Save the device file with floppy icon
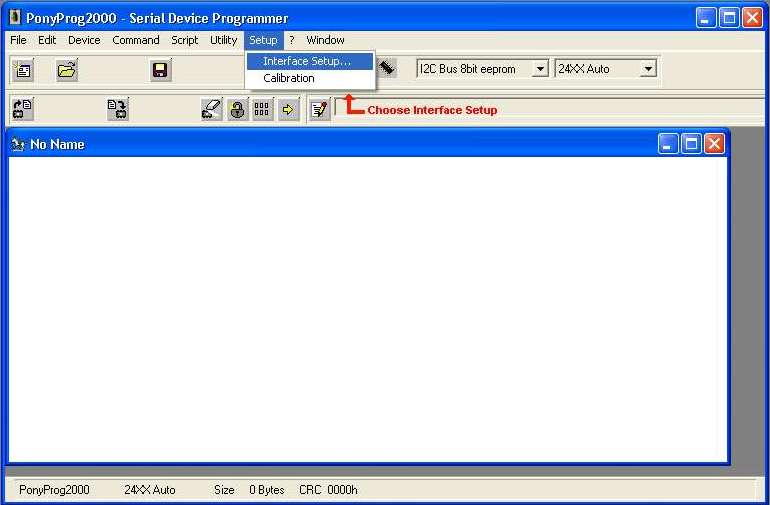This screenshot has width=770, height=505. pyautogui.click(x=160, y=70)
